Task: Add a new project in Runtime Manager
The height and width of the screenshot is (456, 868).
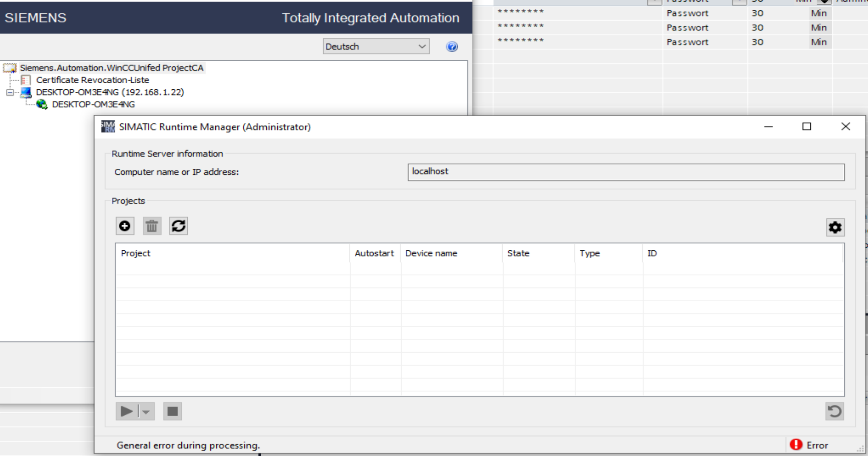Action: coord(125,226)
